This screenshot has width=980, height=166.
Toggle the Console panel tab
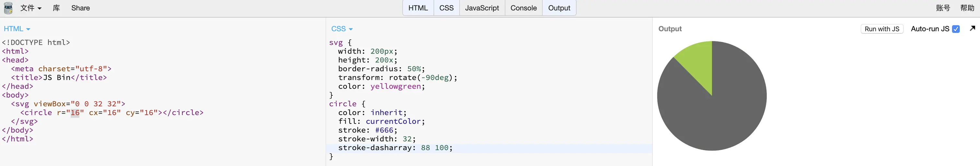tap(523, 8)
